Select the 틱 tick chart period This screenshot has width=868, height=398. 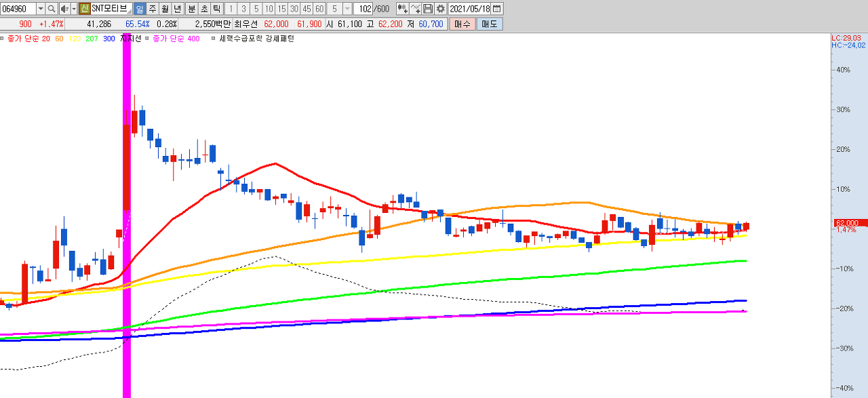216,9
